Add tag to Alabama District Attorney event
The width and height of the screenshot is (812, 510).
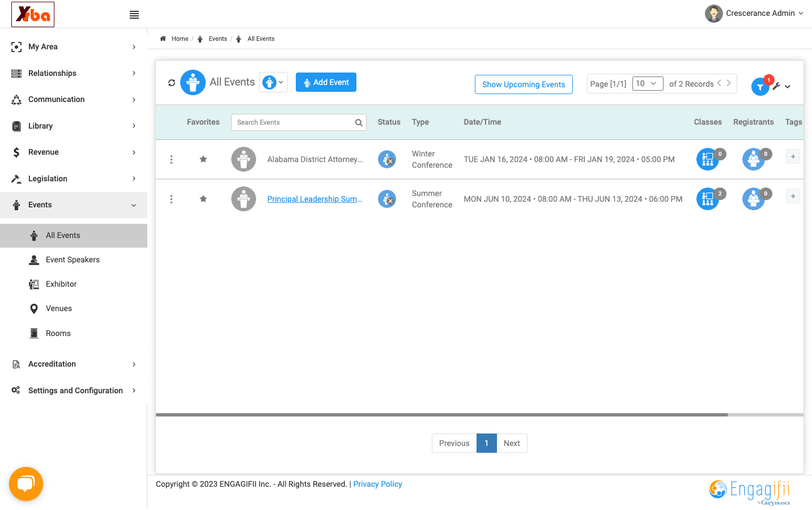tap(793, 156)
